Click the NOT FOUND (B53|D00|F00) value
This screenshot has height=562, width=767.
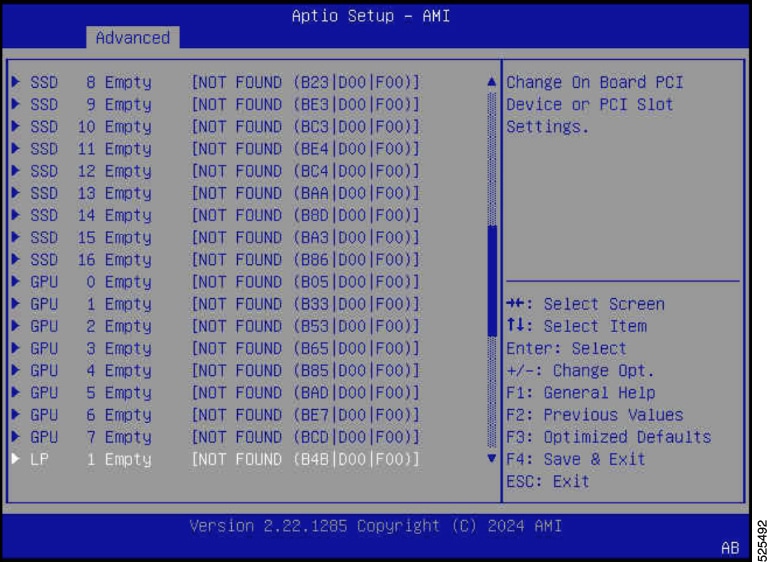pos(306,326)
